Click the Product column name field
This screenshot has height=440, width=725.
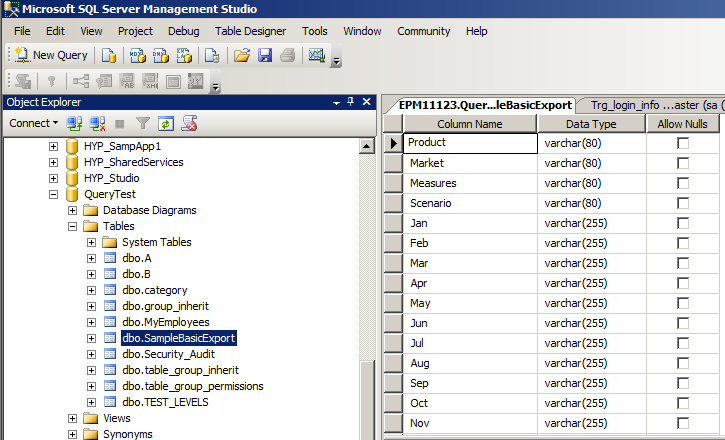470,143
